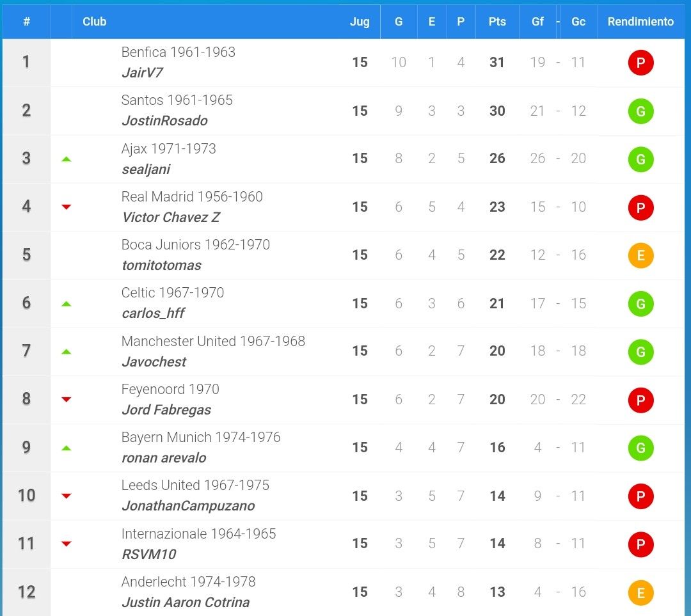Screen dimensions: 691x616
Task: Sort table by Jug column header
Action: [360, 22]
